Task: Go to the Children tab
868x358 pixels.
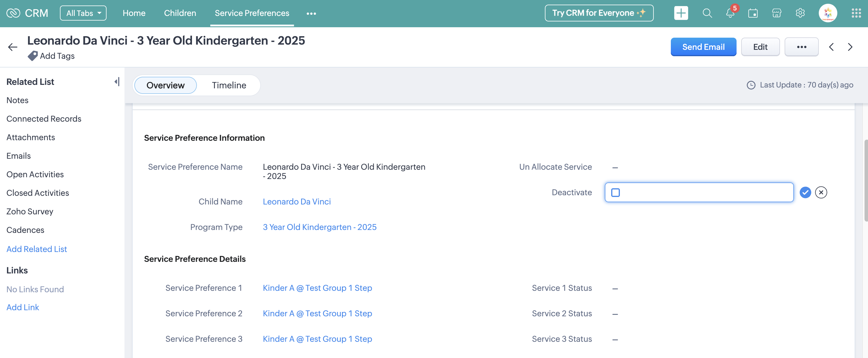Action: click(x=180, y=13)
